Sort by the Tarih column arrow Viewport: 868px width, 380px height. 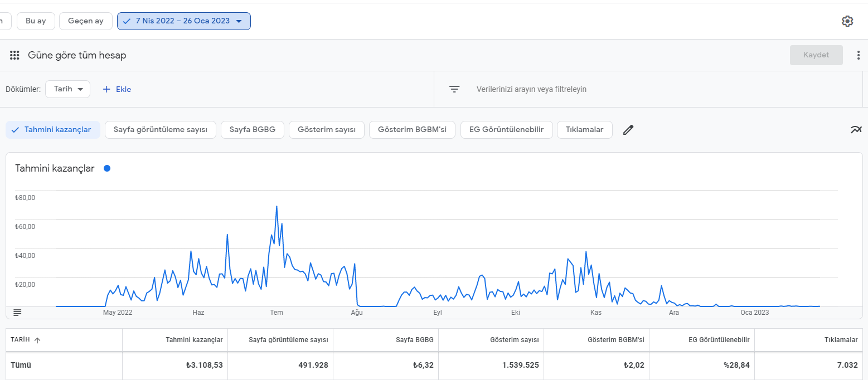tap(37, 340)
